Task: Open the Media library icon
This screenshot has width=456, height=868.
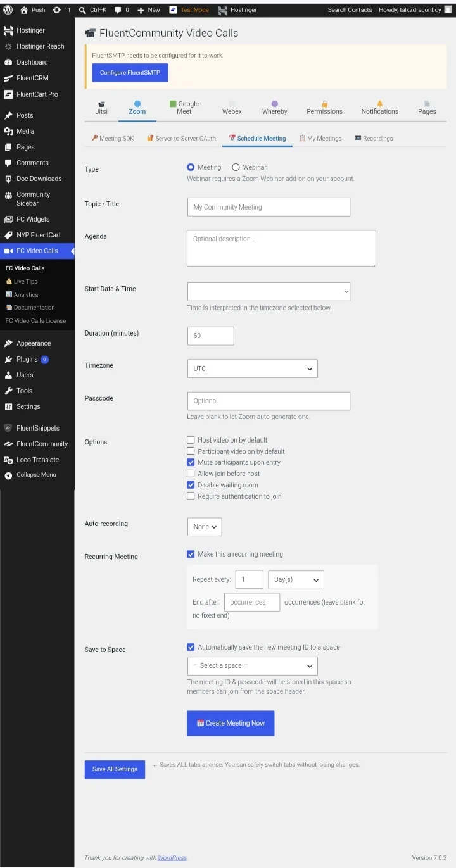Action: tap(8, 131)
